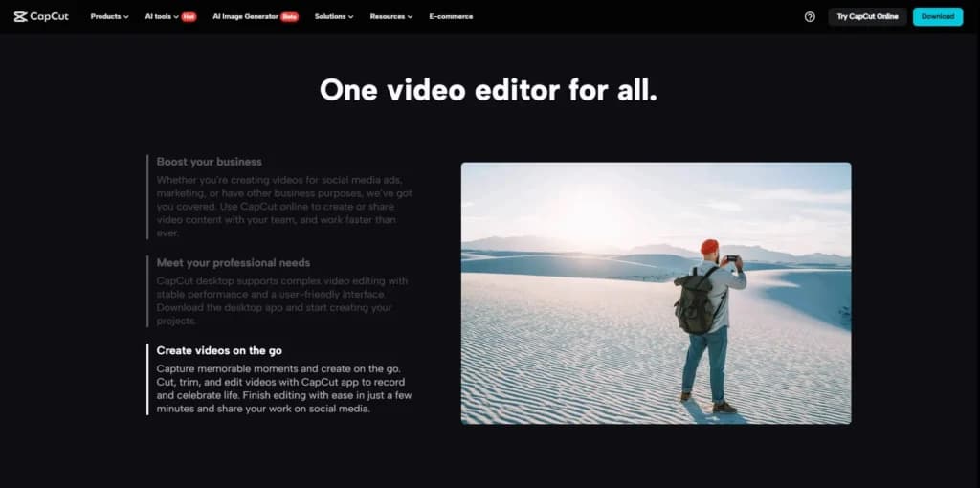Click the Hot badge beside AI tools
Viewport: 980px width, 488px height.
(189, 17)
